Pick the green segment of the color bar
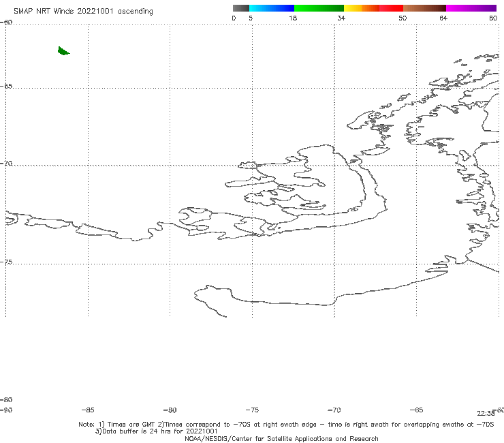The width and height of the screenshot is (504, 443). (319, 8)
